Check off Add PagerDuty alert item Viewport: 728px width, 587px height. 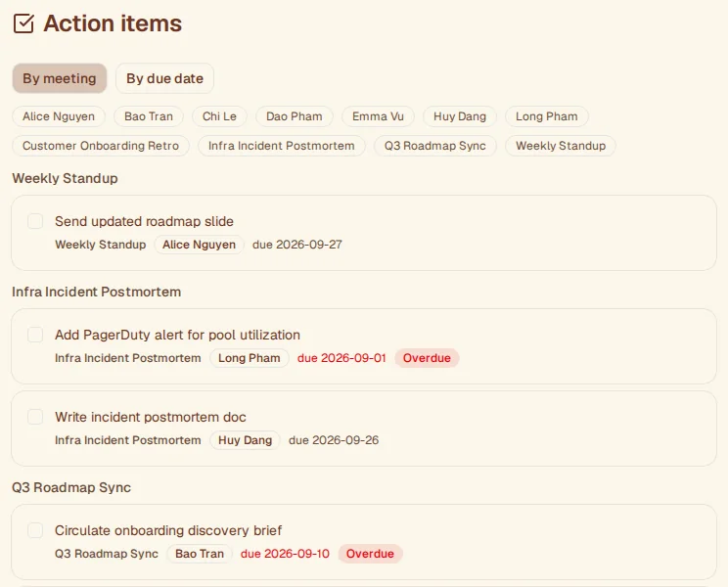click(x=35, y=335)
